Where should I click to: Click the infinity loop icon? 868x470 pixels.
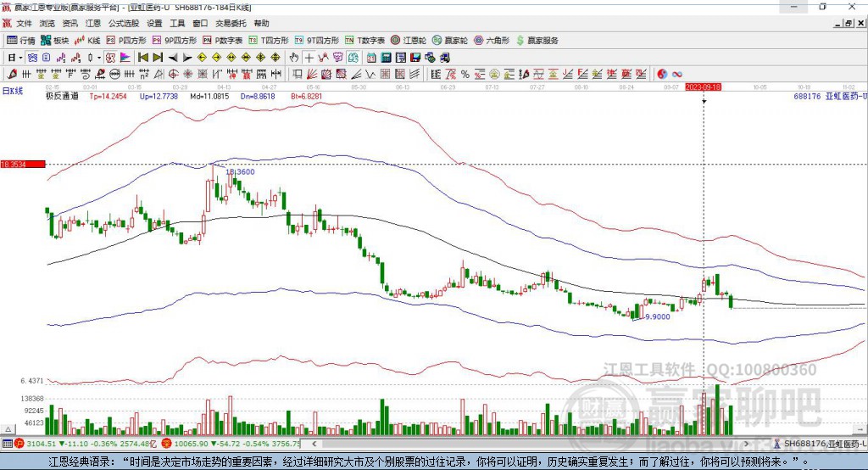pyautogui.click(x=677, y=75)
